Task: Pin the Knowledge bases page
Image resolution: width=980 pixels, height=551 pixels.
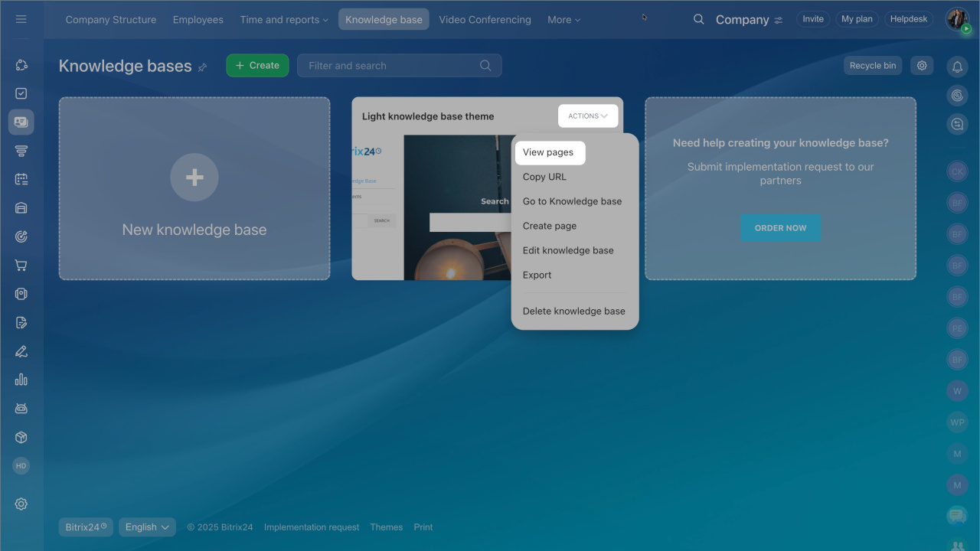Action: click(x=202, y=67)
